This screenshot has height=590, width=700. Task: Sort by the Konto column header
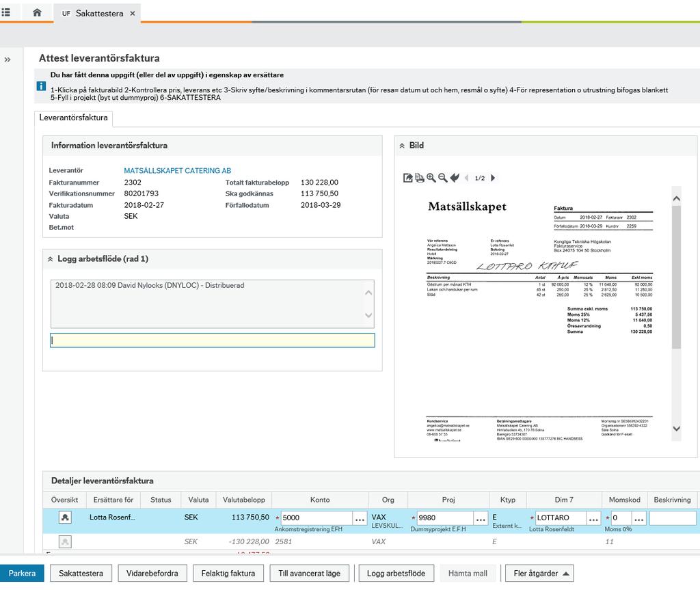point(320,500)
